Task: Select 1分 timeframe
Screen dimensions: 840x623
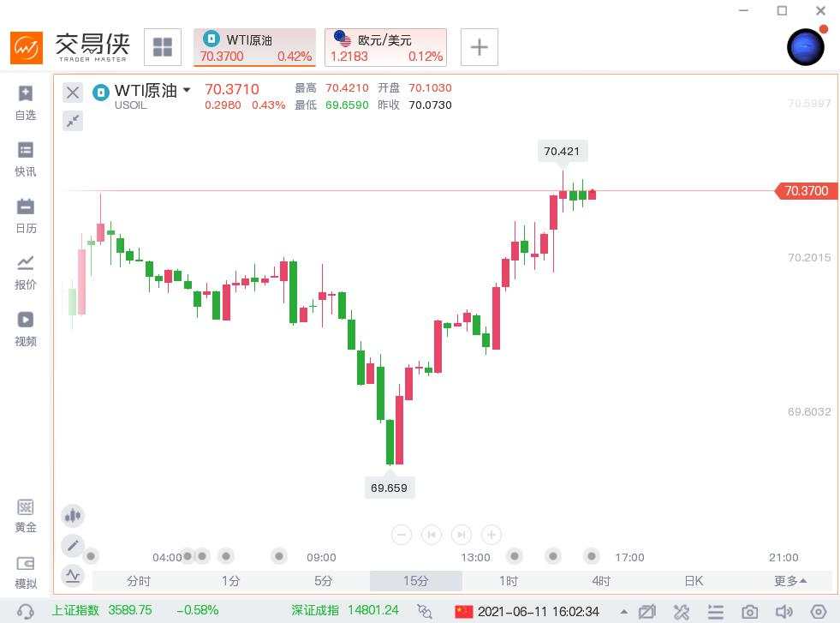Action: pos(231,581)
